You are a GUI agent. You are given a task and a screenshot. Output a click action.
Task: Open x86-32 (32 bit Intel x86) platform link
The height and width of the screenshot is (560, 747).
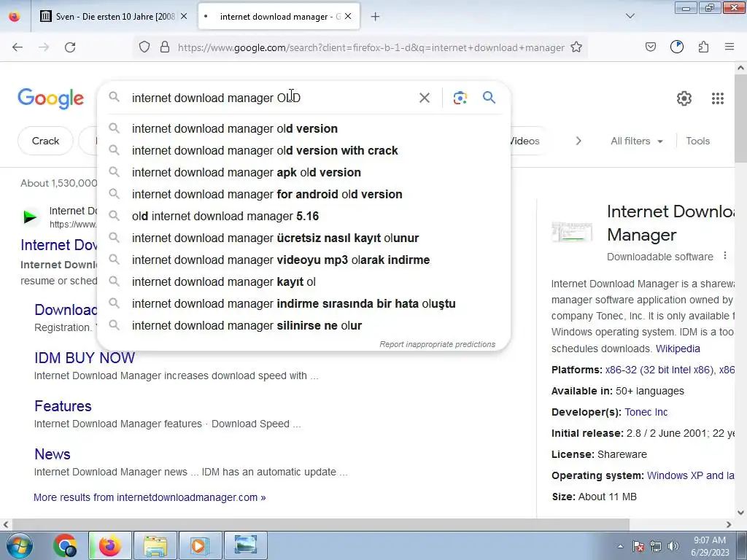point(659,370)
